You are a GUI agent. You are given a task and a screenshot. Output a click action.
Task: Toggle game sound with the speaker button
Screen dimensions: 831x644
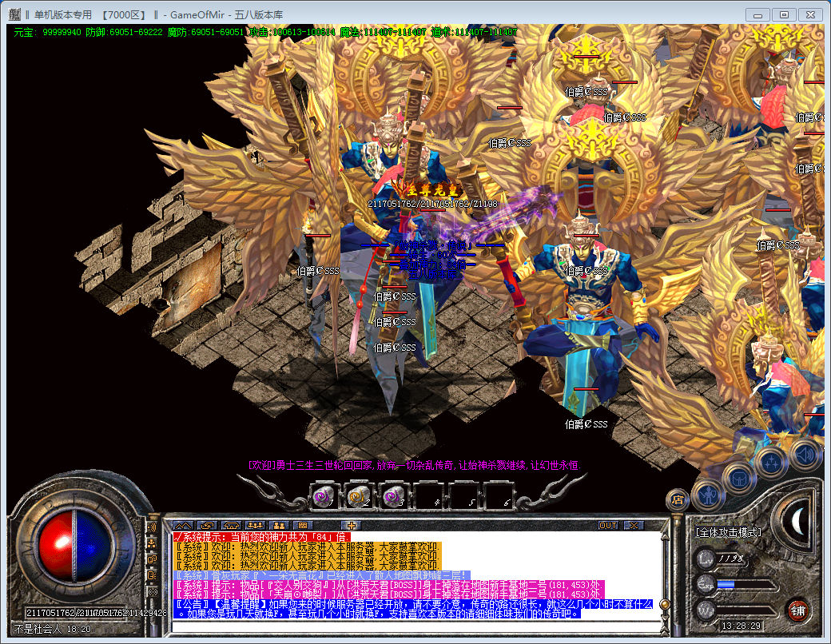[x=805, y=454]
